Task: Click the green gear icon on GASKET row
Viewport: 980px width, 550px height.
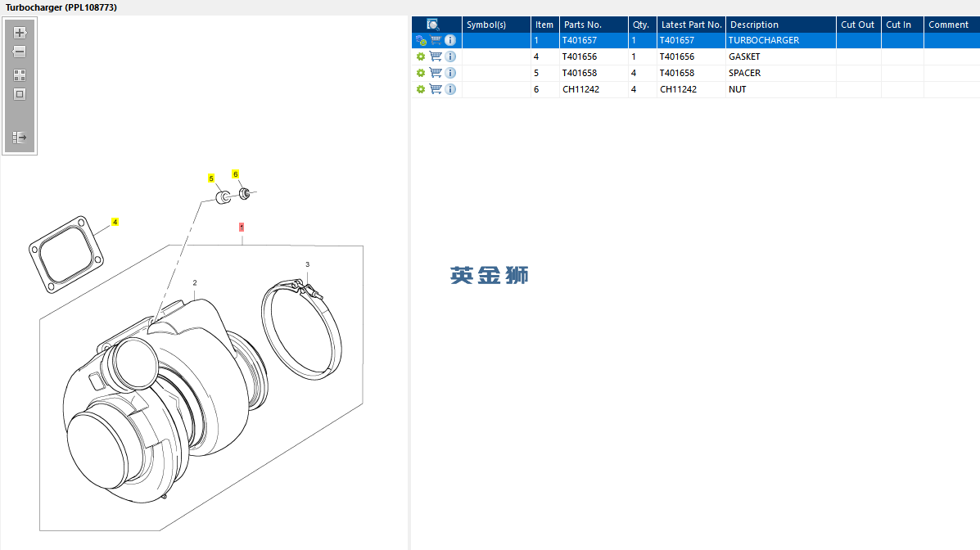Action: [x=421, y=56]
